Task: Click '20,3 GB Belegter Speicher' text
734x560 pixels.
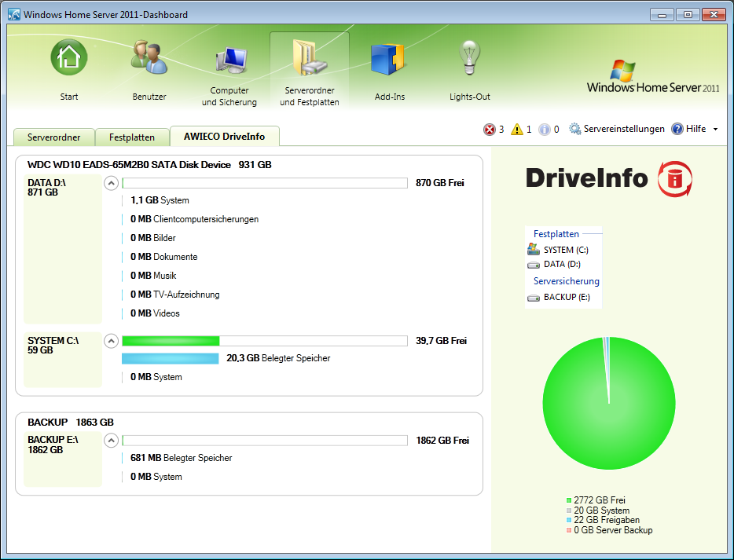Action: 278,358
